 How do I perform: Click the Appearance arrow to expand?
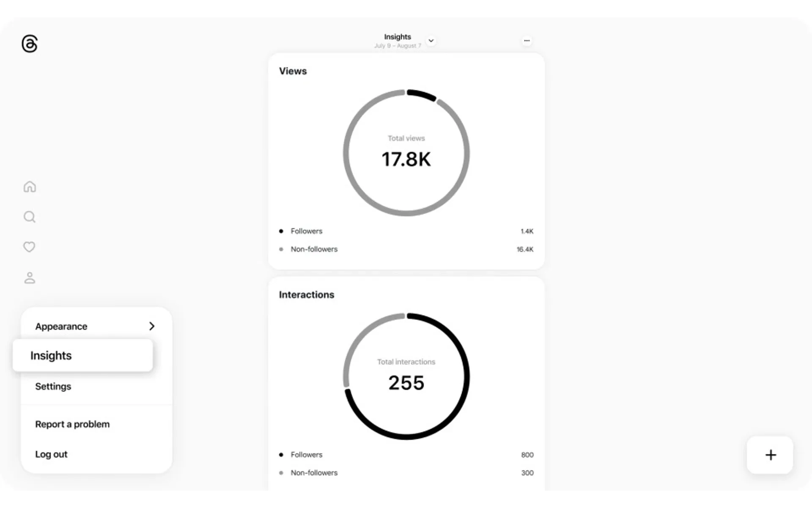point(151,326)
